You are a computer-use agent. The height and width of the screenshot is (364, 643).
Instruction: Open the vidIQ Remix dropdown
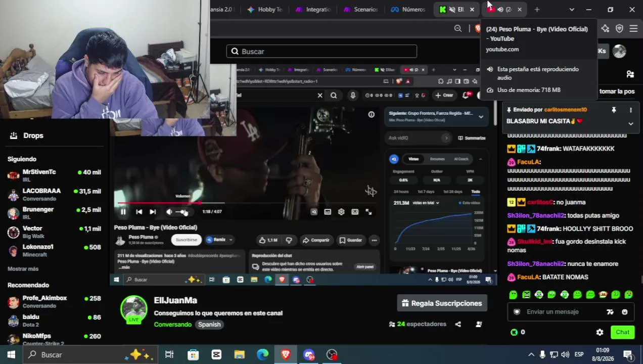click(x=220, y=240)
